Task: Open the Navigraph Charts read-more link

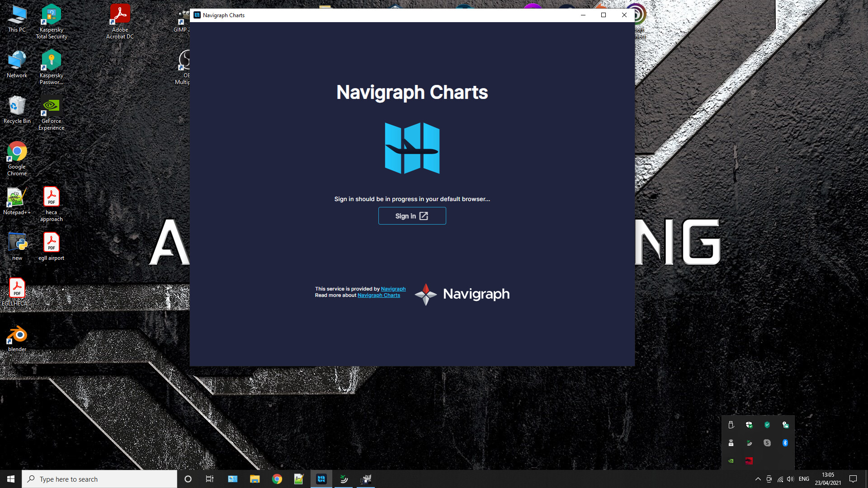Action: [378, 295]
